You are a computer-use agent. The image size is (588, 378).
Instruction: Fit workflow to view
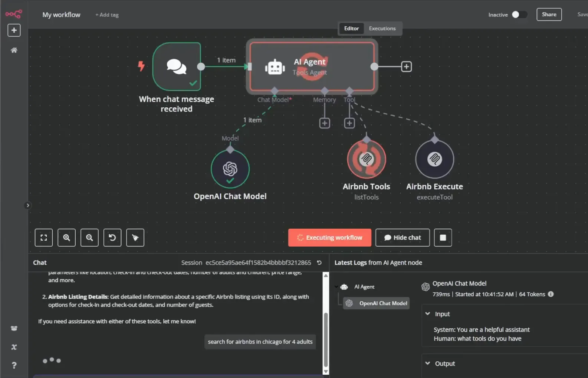pyautogui.click(x=44, y=238)
